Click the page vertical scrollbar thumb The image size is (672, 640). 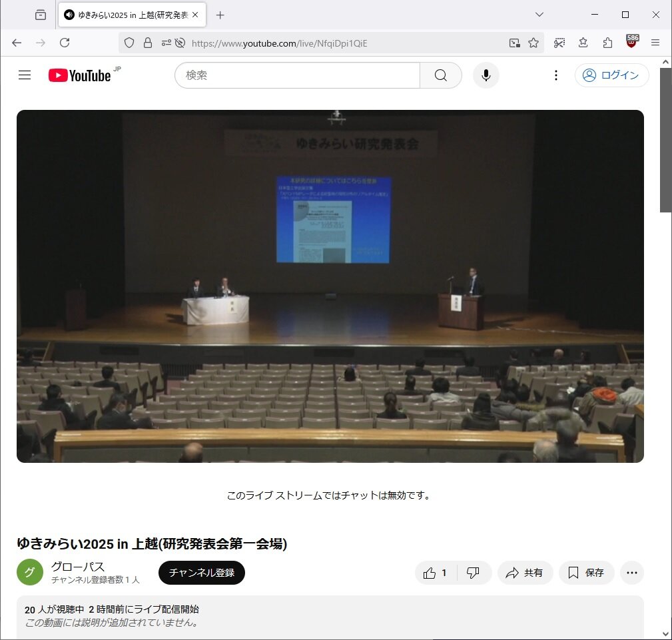click(x=665, y=140)
